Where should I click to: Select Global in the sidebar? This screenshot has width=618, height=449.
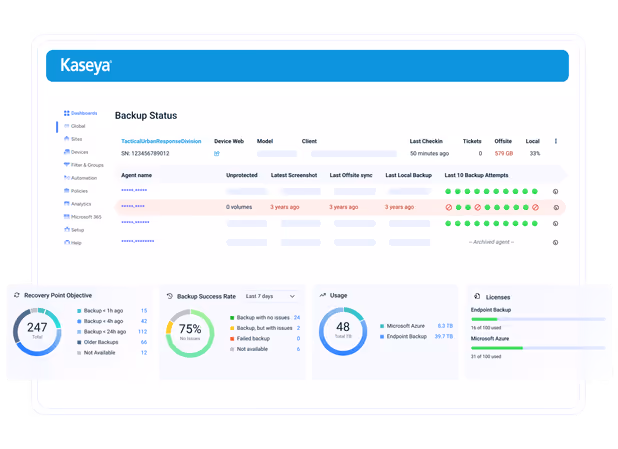coord(74,126)
